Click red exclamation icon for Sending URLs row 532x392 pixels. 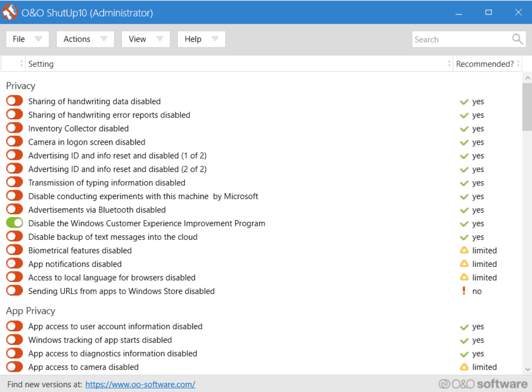464,291
